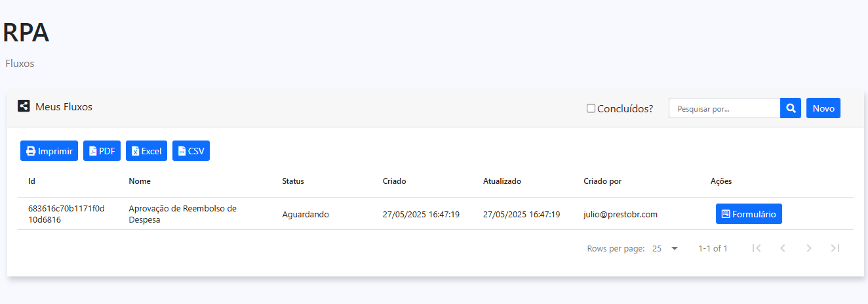This screenshot has height=304, width=868.
Task: Go to the previous page
Action: [783, 248]
